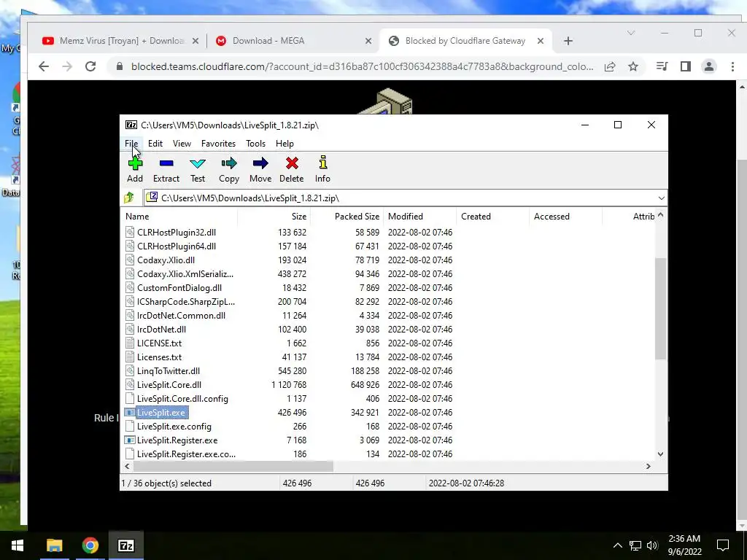Click the Chrome share page icon
747x560 pixels.
(610, 66)
